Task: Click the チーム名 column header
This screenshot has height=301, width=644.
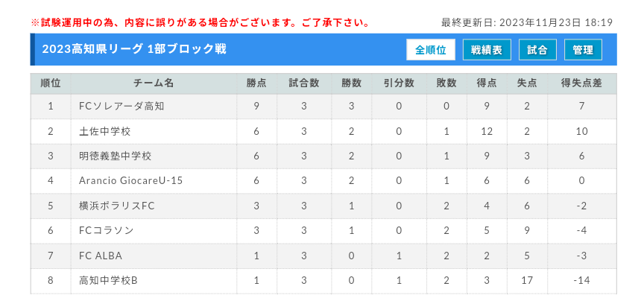Action: (154, 83)
